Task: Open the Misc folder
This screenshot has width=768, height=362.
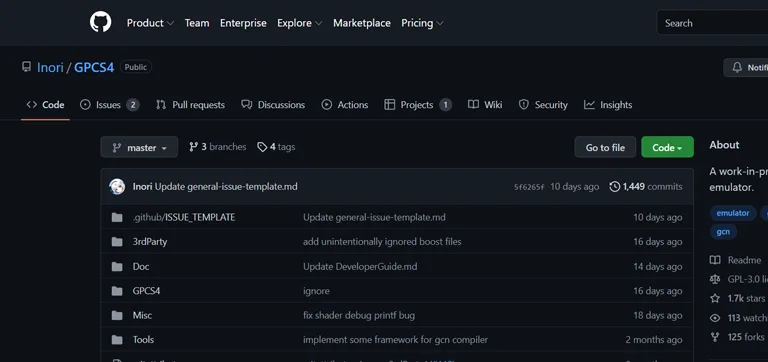Action: 142,315
